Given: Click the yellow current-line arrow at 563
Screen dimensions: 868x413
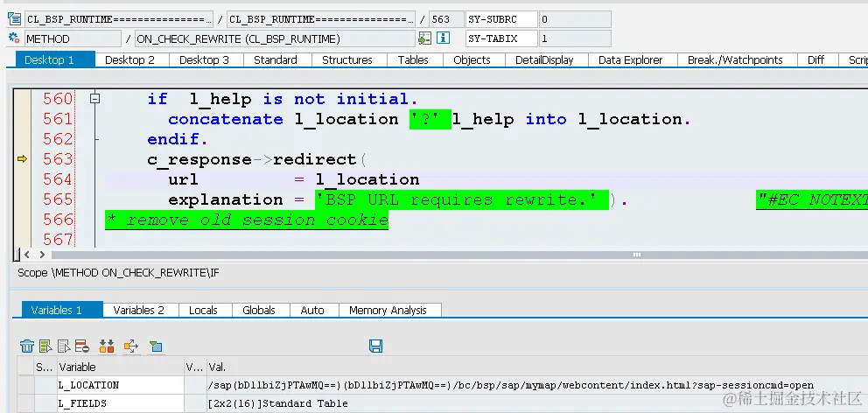Looking at the screenshot, I should point(22,159).
